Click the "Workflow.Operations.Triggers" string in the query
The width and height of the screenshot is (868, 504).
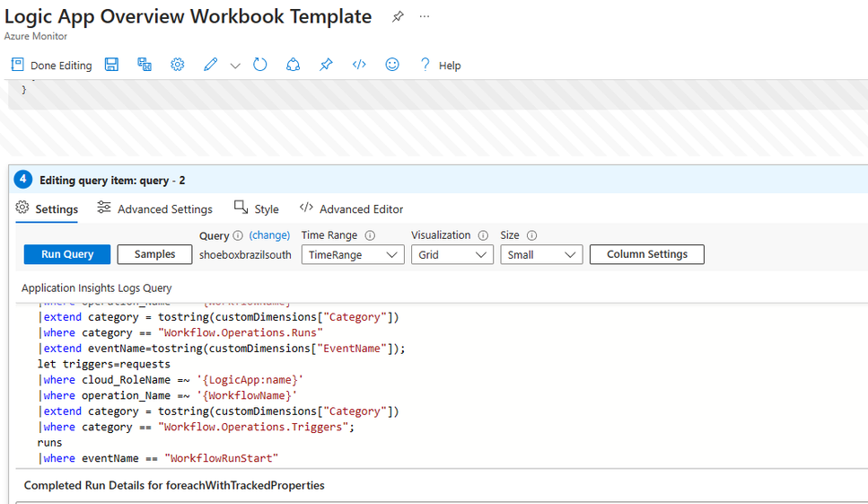coord(253,427)
